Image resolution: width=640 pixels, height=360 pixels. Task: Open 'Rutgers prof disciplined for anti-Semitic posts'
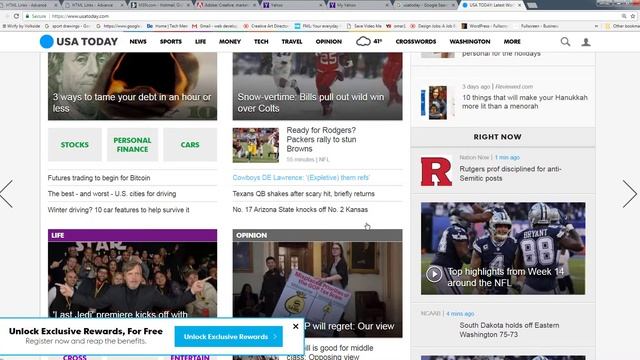511,173
